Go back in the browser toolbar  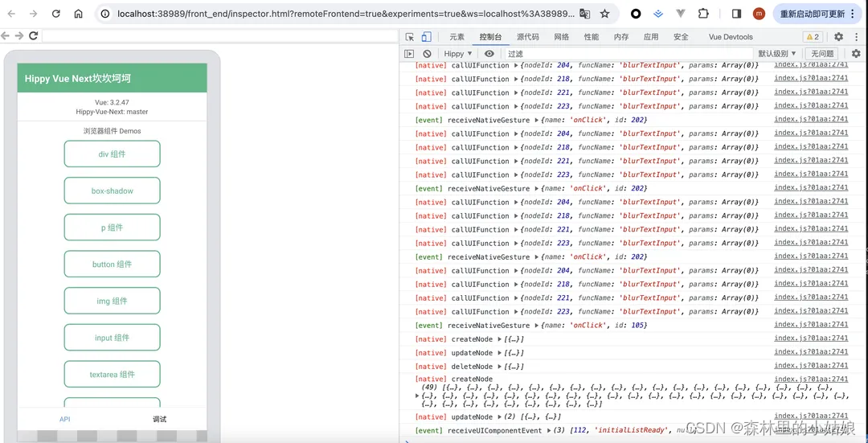[11, 14]
